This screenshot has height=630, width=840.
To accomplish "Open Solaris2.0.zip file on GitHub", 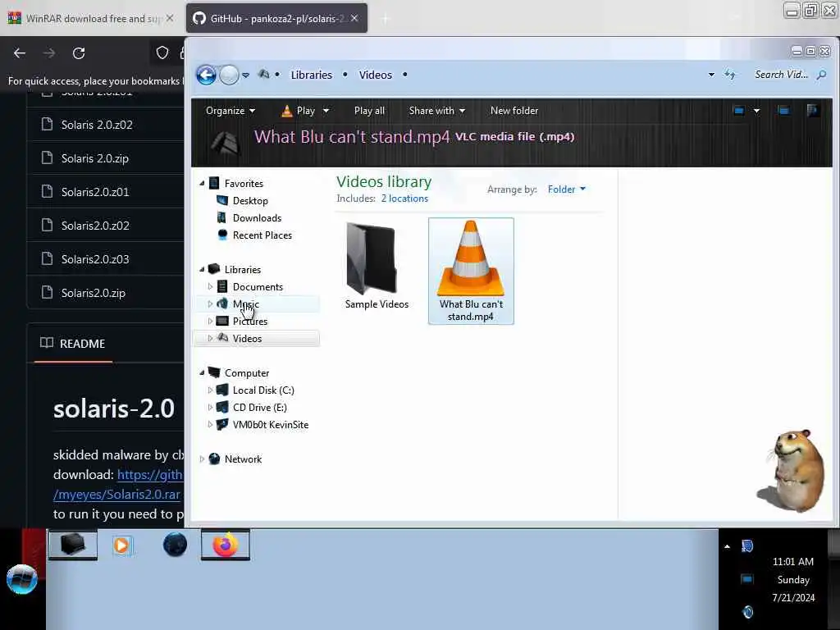I will point(94,293).
